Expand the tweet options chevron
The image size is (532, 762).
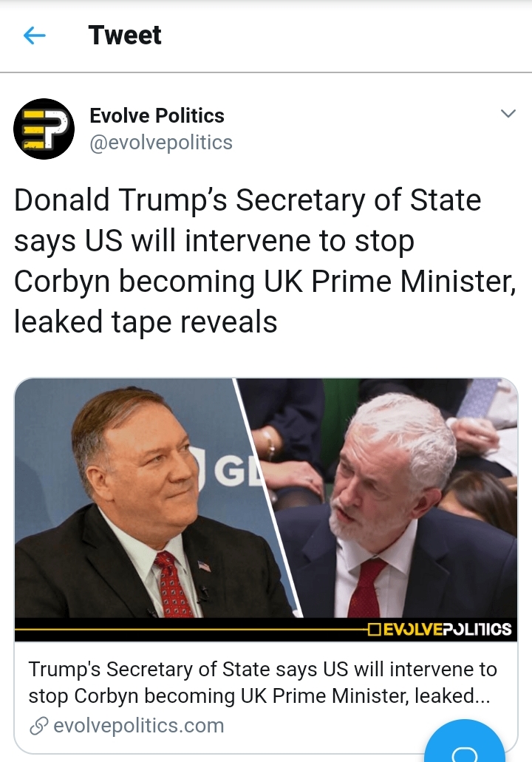point(508,114)
